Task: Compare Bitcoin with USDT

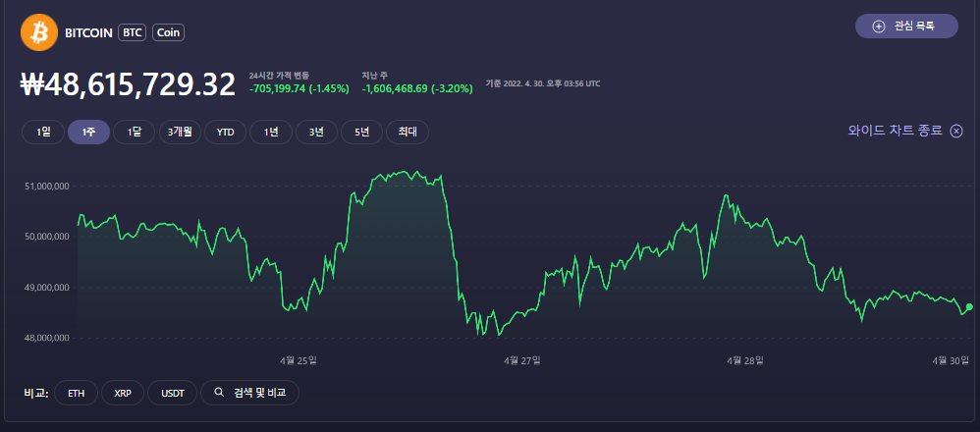Action: coord(173,394)
